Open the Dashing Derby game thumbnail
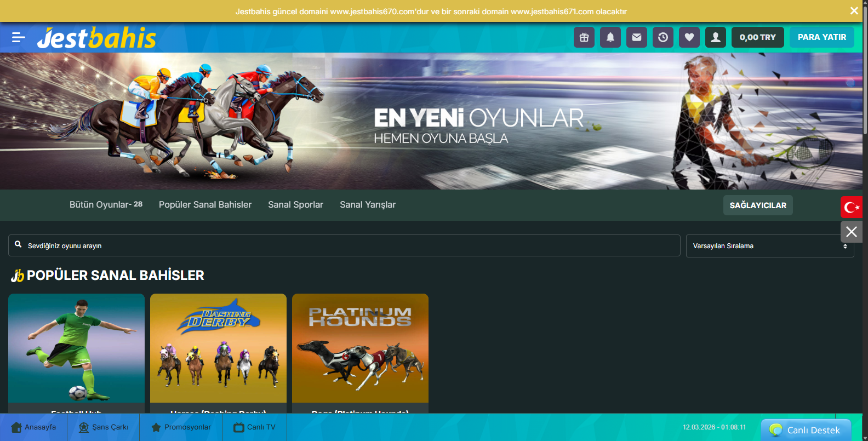868x441 pixels. tap(218, 348)
